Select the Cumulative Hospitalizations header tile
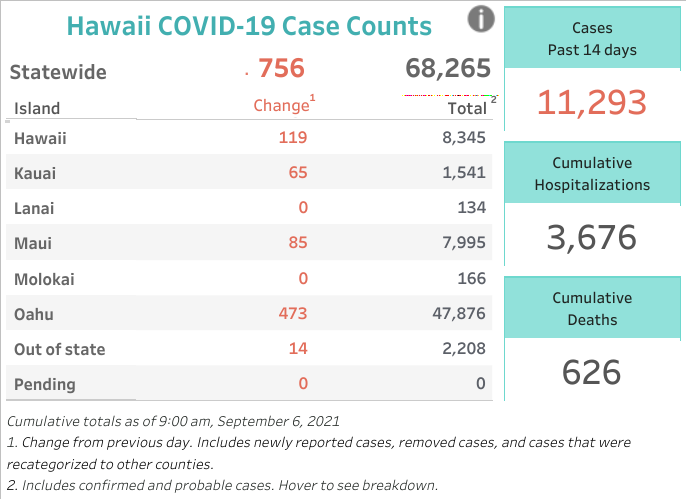686x499 pixels. coord(592,173)
